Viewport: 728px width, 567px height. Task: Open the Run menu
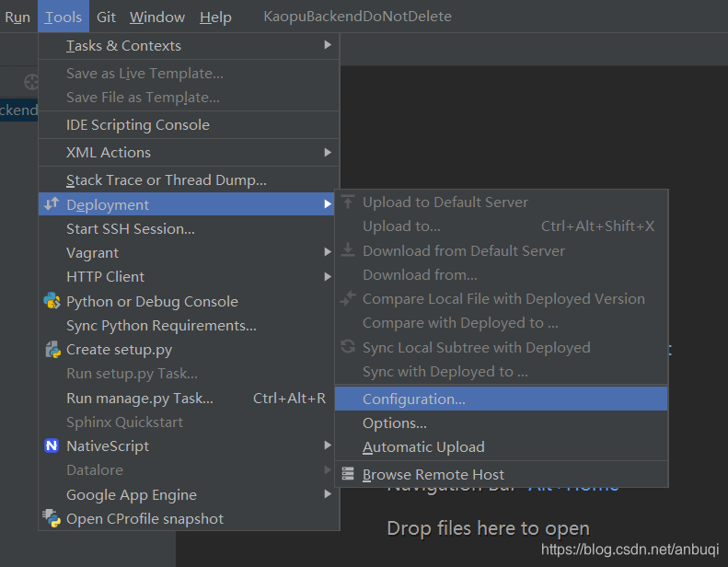click(17, 17)
